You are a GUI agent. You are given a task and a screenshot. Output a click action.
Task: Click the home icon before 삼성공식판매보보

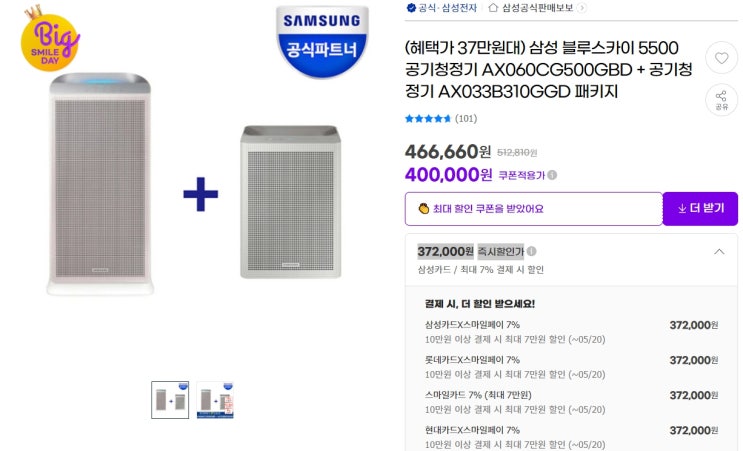click(x=493, y=7)
